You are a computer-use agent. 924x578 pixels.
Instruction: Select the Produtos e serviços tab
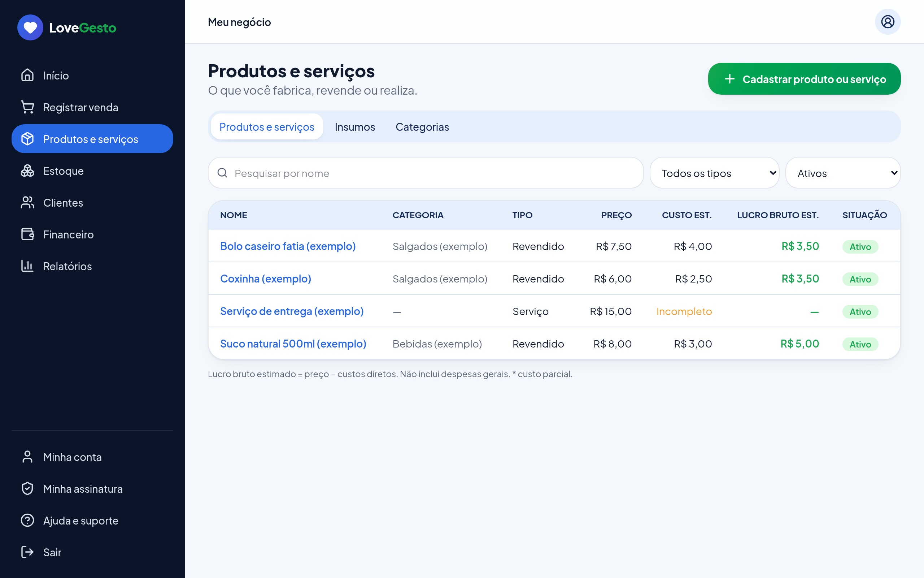click(x=266, y=127)
